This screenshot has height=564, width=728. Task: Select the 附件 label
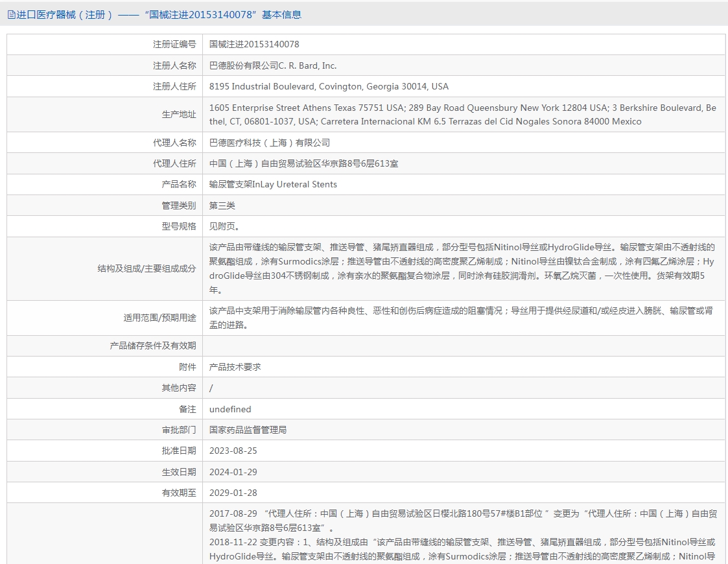[187, 367]
